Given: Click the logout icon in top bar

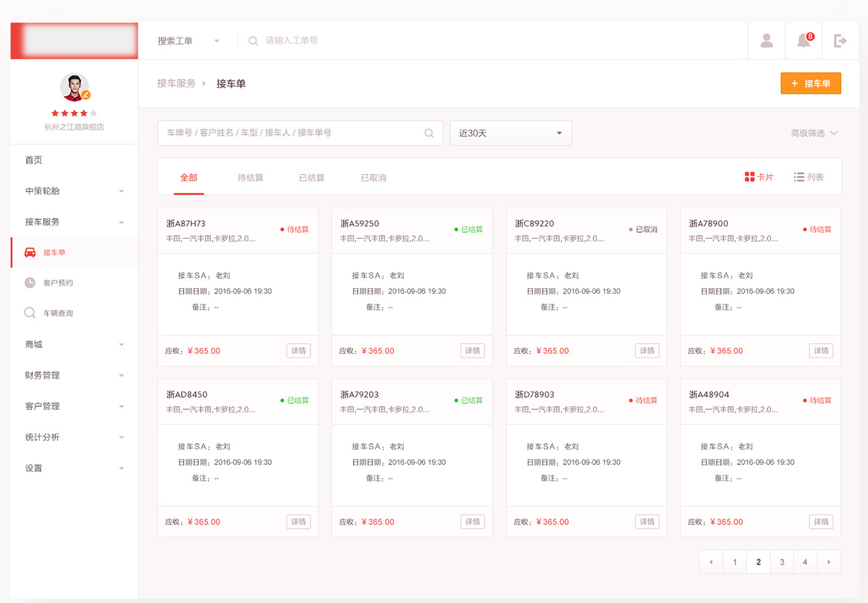Looking at the screenshot, I should point(840,41).
